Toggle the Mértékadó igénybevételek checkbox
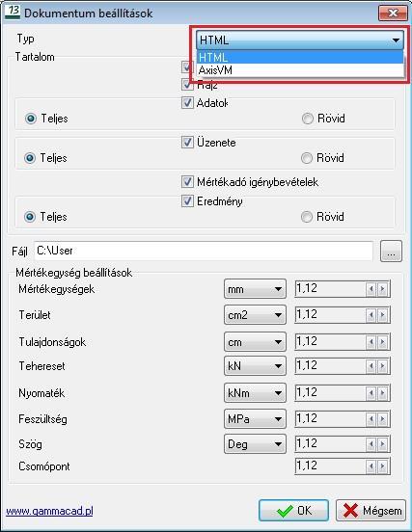Screen dimensions: 412x532 [187, 182]
